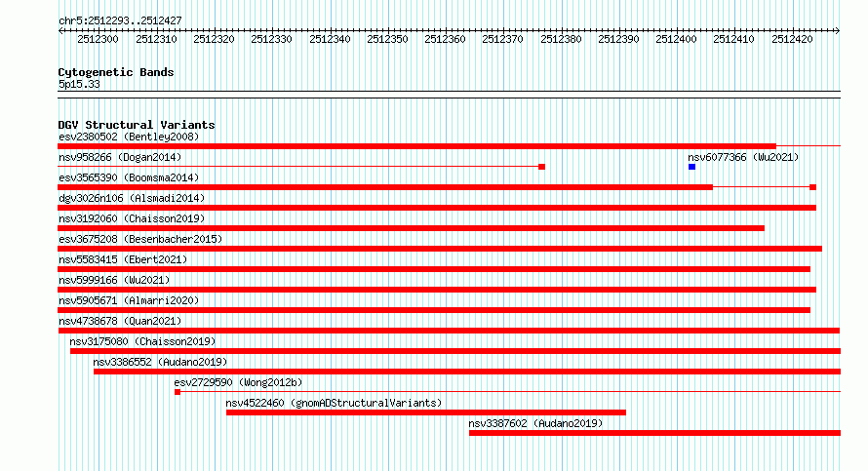Click ruler position 2512330
The image size is (868, 471).
tap(271, 39)
